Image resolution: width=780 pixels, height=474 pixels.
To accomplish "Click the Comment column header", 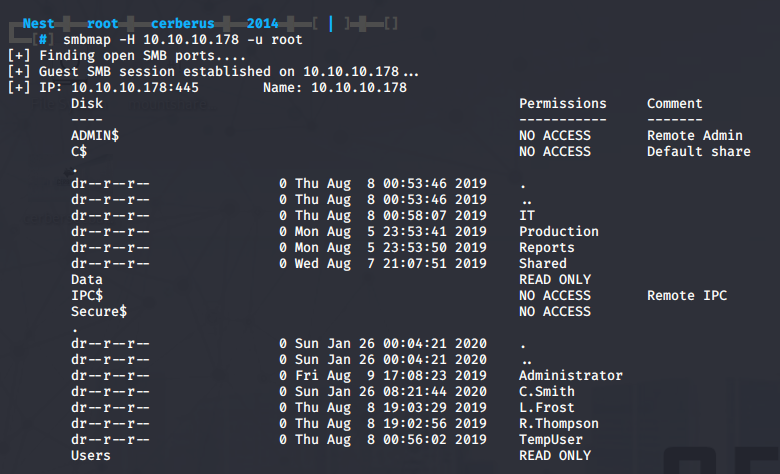I will [675, 103].
